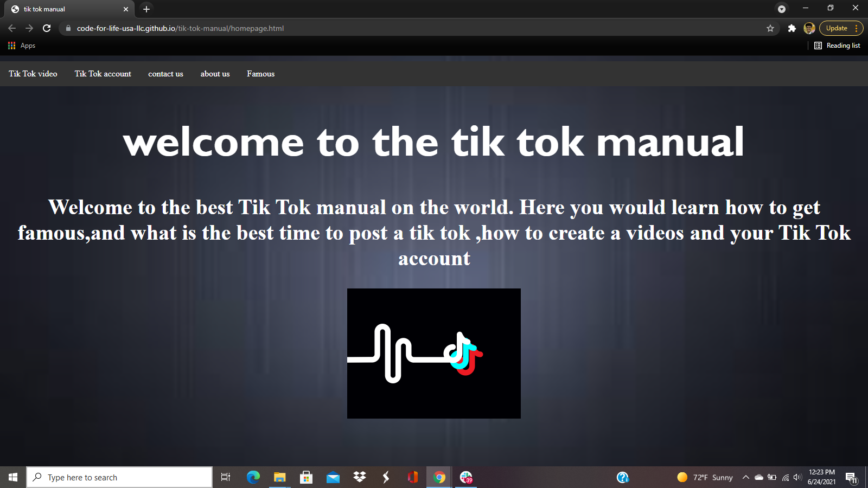
Task: Open the tab search dropdown arrow
Action: [x=782, y=9]
